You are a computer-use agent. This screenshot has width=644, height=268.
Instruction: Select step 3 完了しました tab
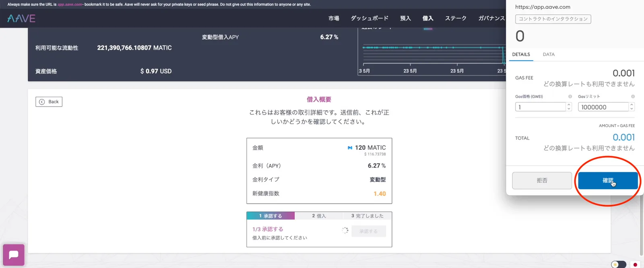tap(367, 216)
